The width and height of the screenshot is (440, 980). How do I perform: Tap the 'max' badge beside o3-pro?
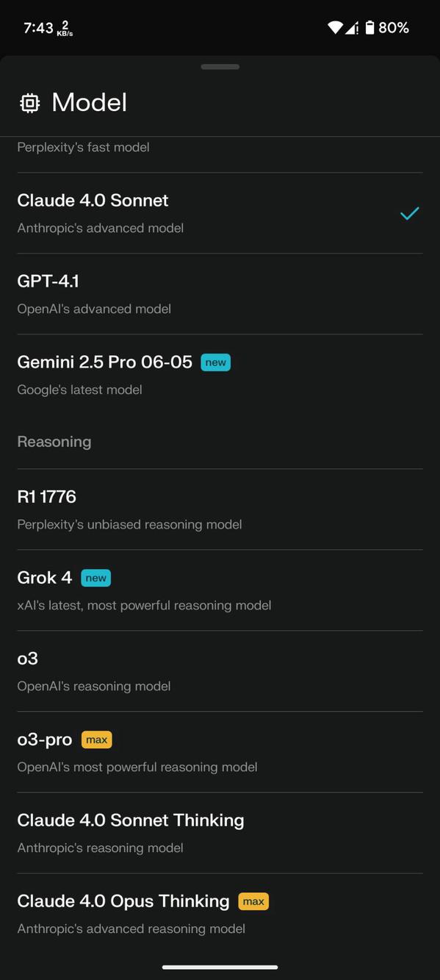tap(96, 740)
